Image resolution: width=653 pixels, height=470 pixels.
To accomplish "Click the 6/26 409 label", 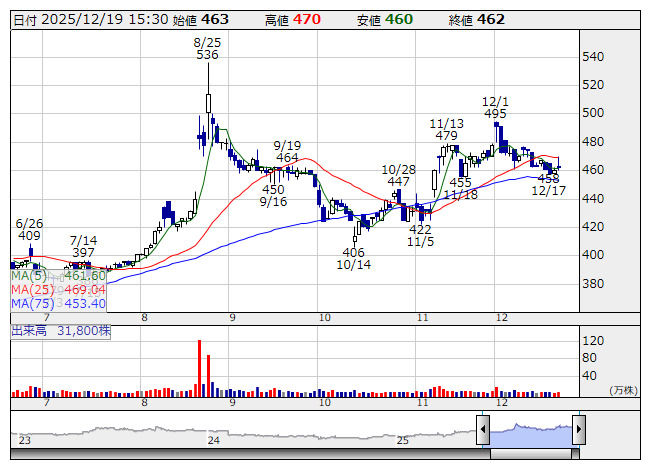I will pos(29,229).
